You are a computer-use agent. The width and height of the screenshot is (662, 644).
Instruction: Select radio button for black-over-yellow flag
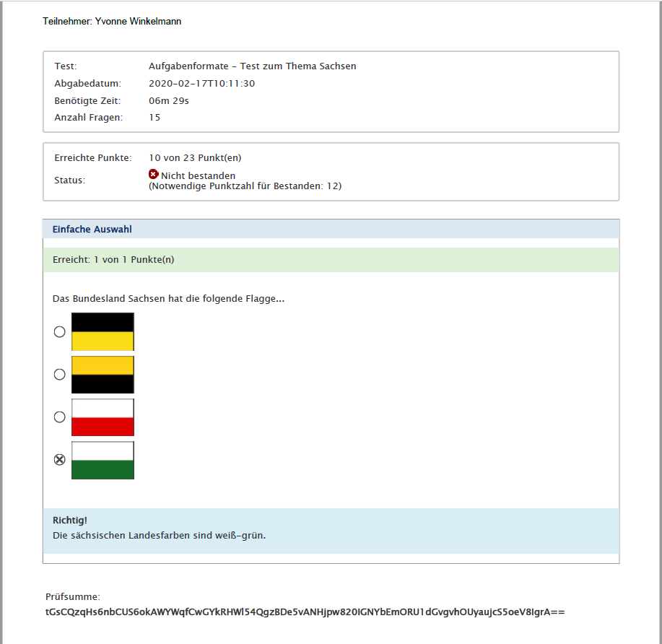pyautogui.click(x=60, y=332)
